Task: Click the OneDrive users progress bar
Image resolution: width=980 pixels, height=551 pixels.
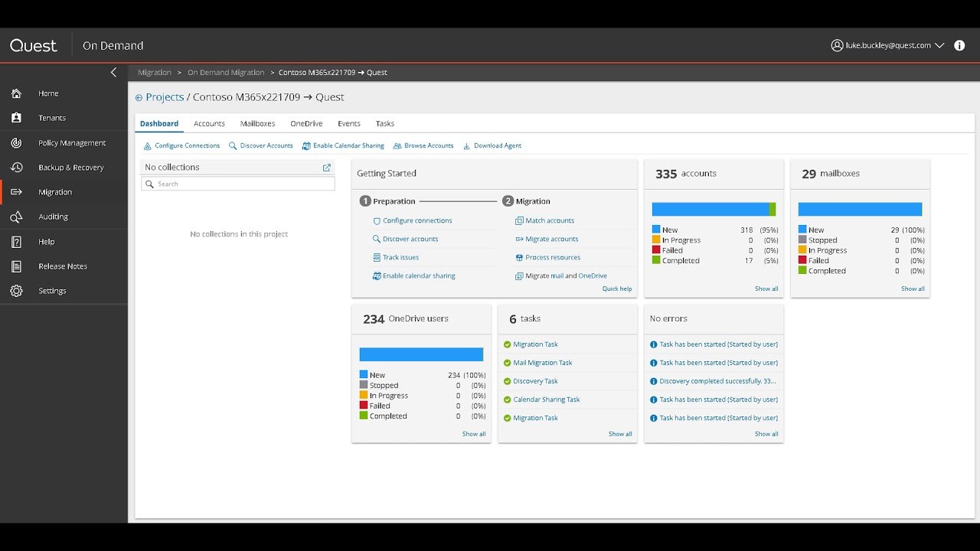Action: click(421, 354)
